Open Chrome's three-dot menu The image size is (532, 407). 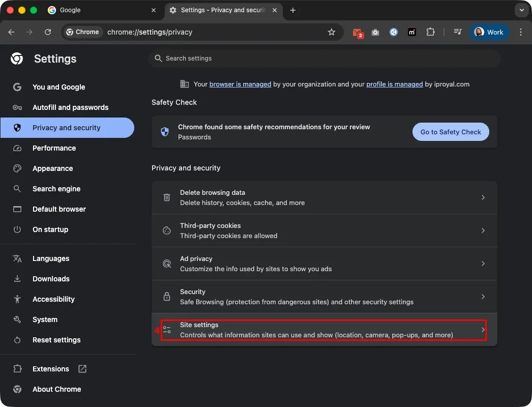coord(520,32)
